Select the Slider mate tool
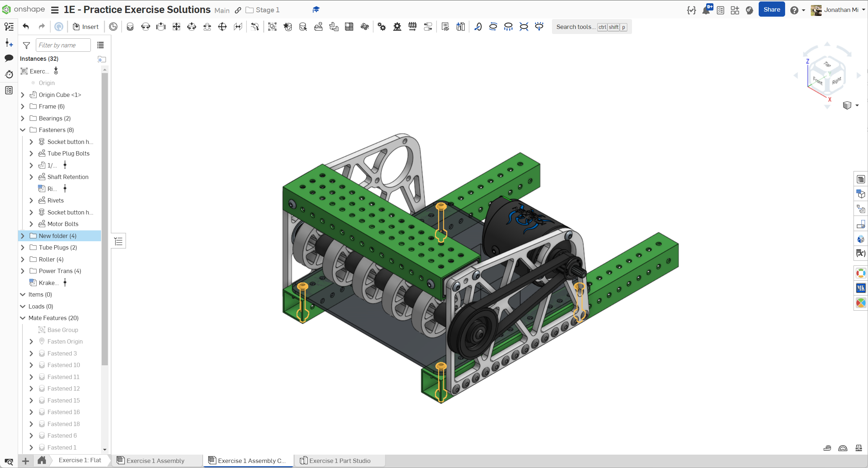 [x=161, y=27]
